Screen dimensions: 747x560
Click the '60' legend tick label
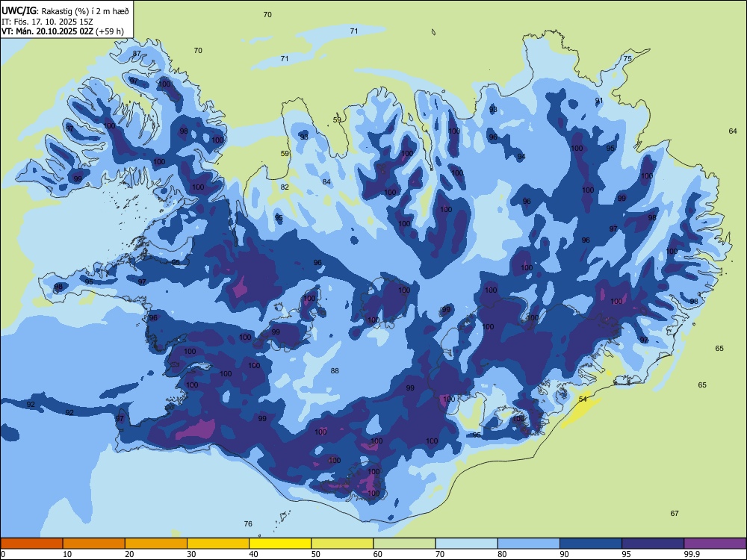click(x=378, y=554)
